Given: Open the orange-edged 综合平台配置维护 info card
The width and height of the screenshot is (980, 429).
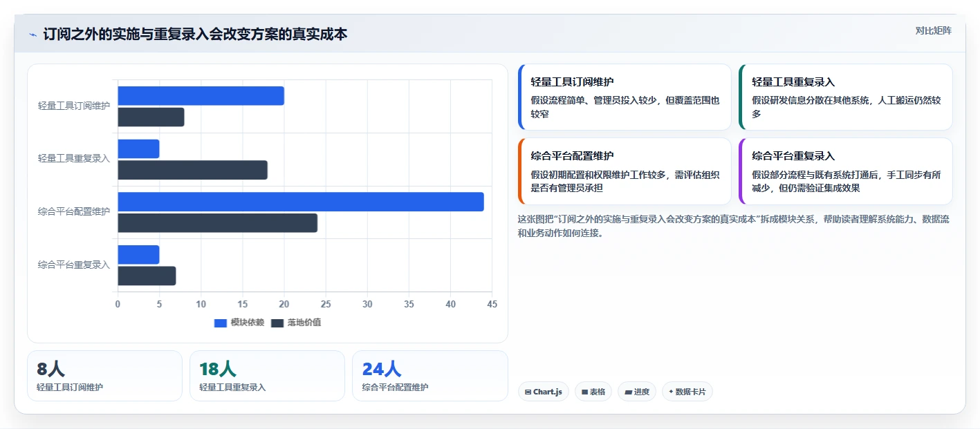Looking at the screenshot, I should point(625,171).
